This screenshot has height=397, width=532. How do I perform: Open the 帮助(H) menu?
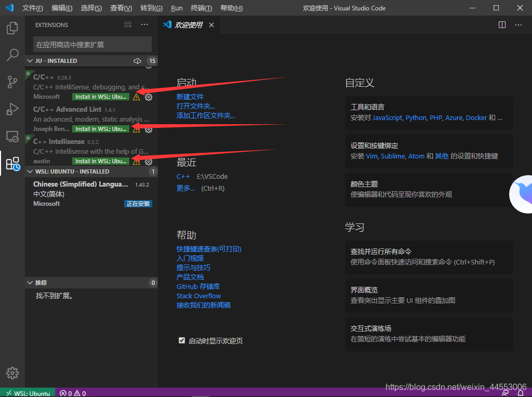click(x=231, y=8)
